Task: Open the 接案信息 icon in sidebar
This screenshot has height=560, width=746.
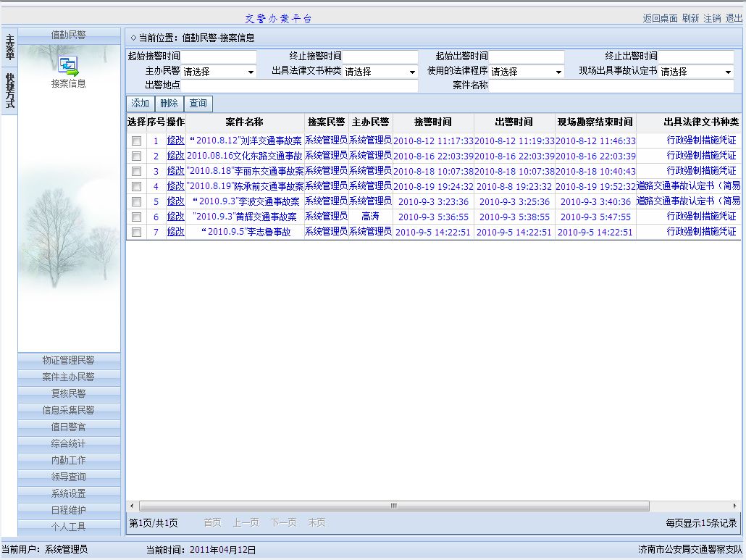Action: point(68,67)
